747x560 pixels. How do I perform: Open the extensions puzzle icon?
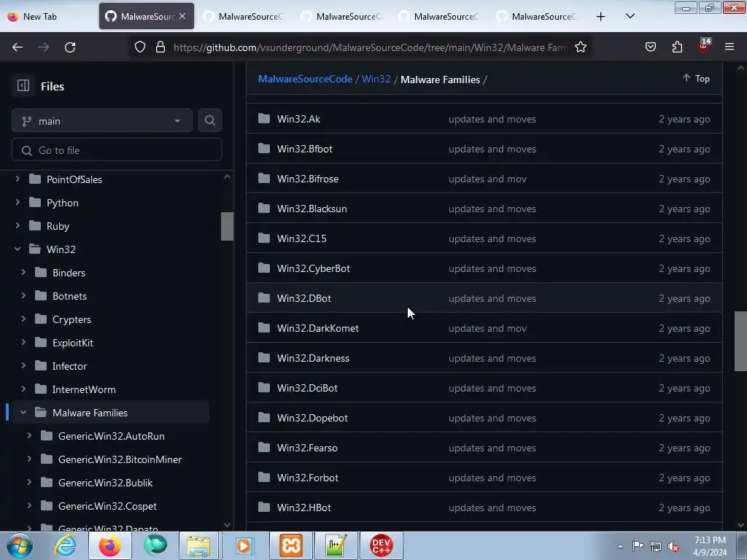pos(677,47)
